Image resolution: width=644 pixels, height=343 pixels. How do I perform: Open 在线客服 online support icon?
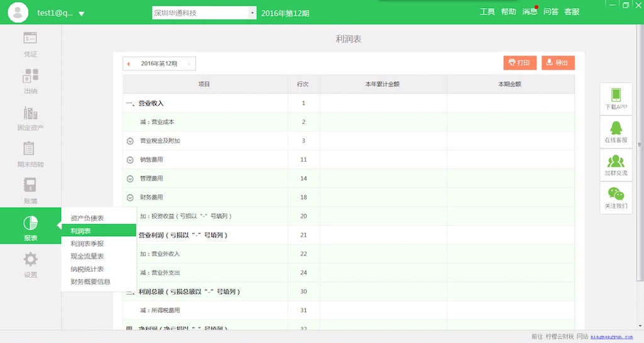(x=616, y=128)
